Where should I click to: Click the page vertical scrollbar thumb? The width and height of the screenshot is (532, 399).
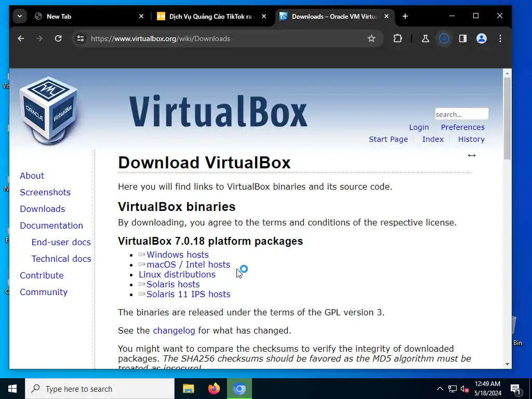point(507,118)
